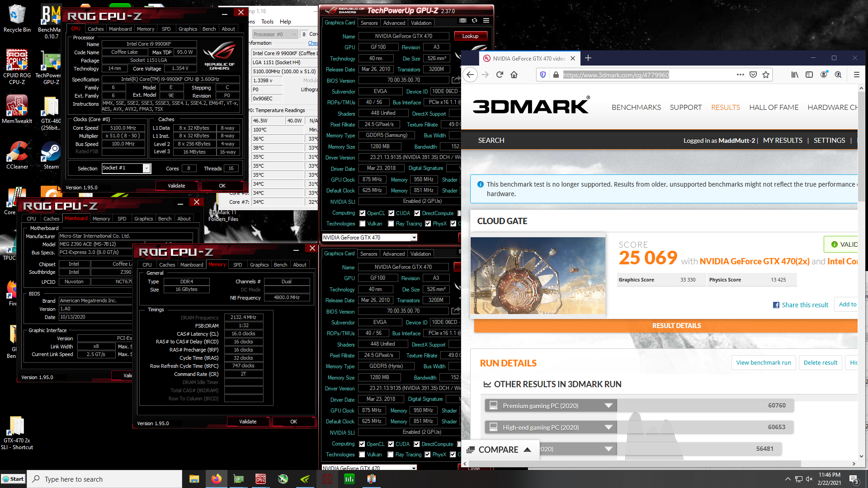The height and width of the screenshot is (488, 868).
Task: Open BENCHMARKS menu on 3DMark site
Action: [636, 108]
